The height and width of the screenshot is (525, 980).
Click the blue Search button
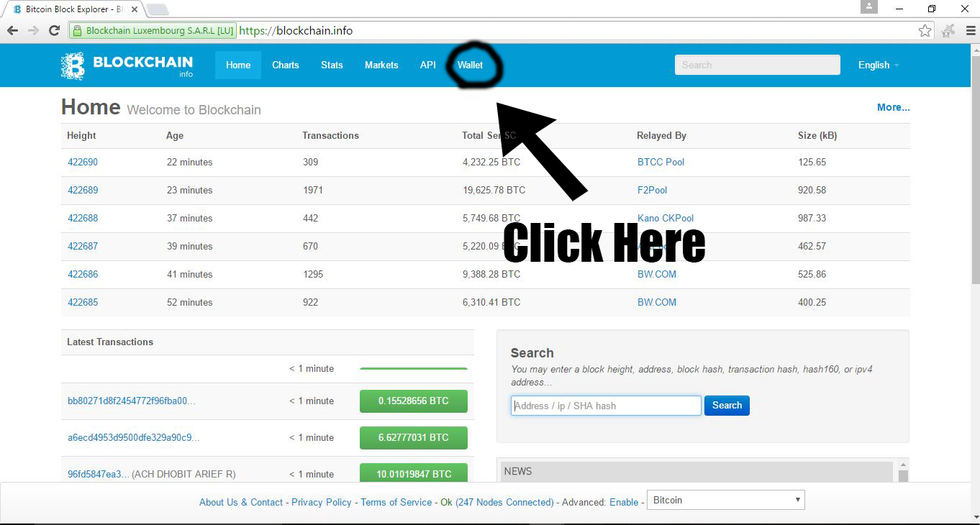727,406
